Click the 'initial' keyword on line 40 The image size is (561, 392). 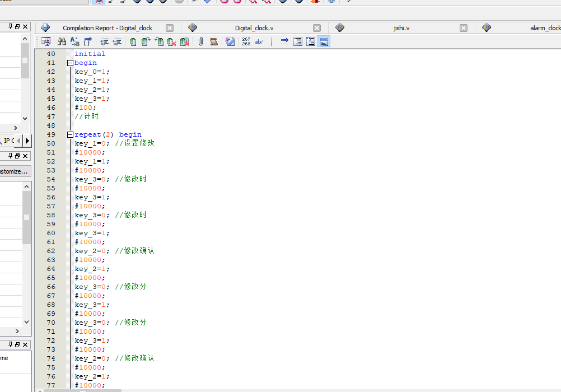click(x=90, y=54)
